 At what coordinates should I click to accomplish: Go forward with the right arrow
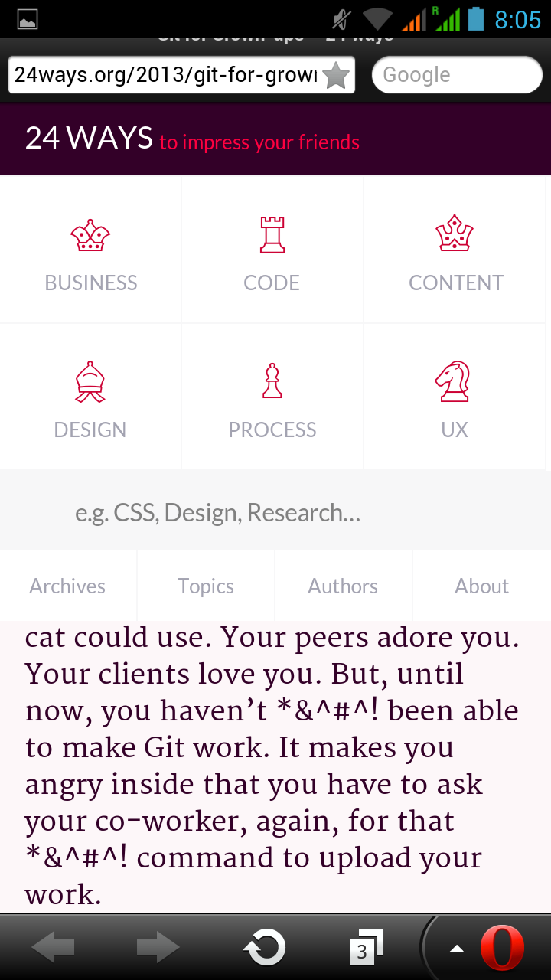tap(158, 948)
